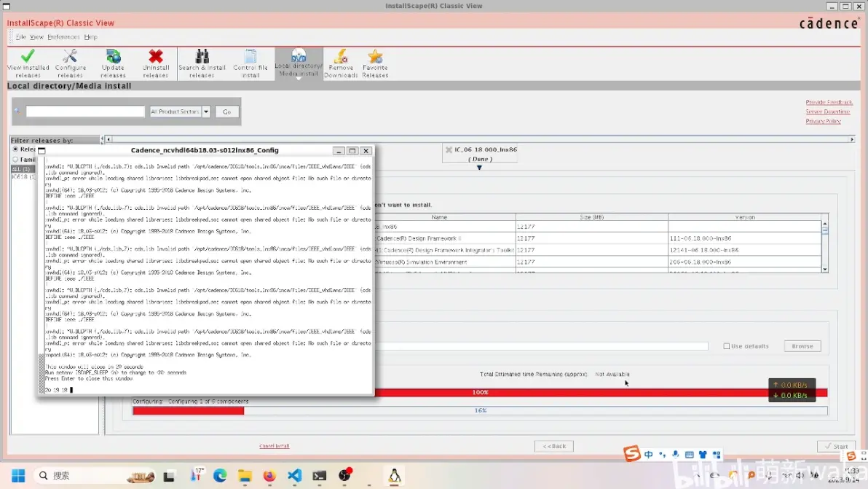Click the Version column header
The width and height of the screenshot is (868, 489).
744,217
